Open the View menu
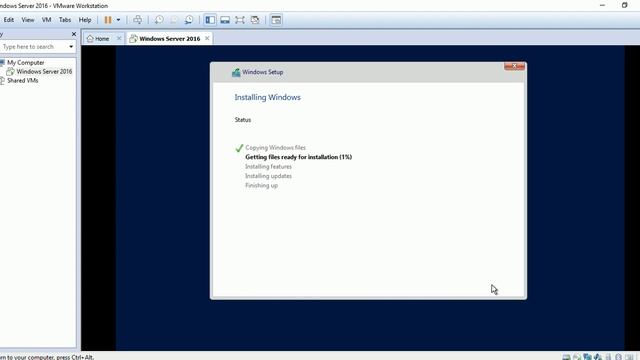Screen dimensions: 640x360 pos(28,20)
